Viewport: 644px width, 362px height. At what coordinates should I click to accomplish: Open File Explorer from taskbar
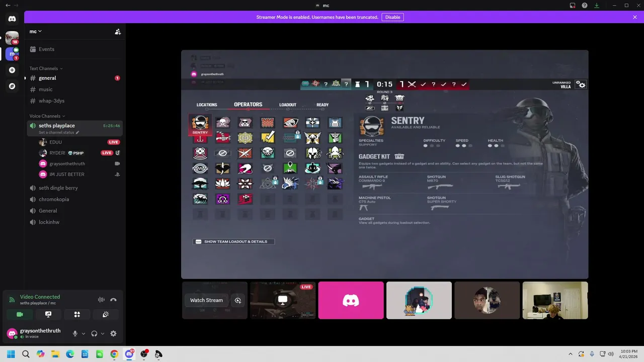coord(55,354)
